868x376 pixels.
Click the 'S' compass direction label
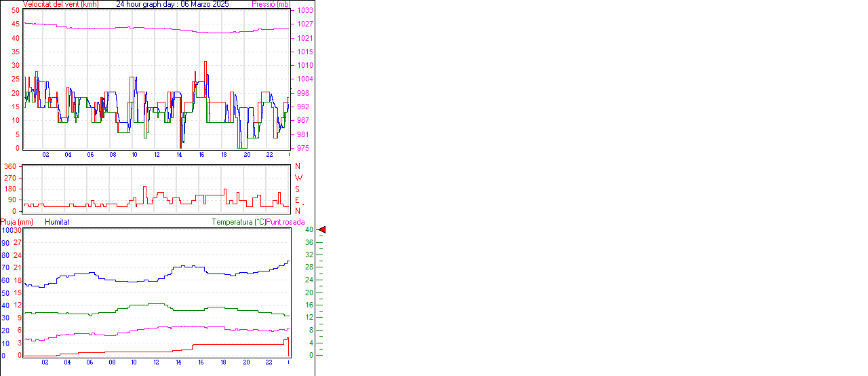pos(297,189)
